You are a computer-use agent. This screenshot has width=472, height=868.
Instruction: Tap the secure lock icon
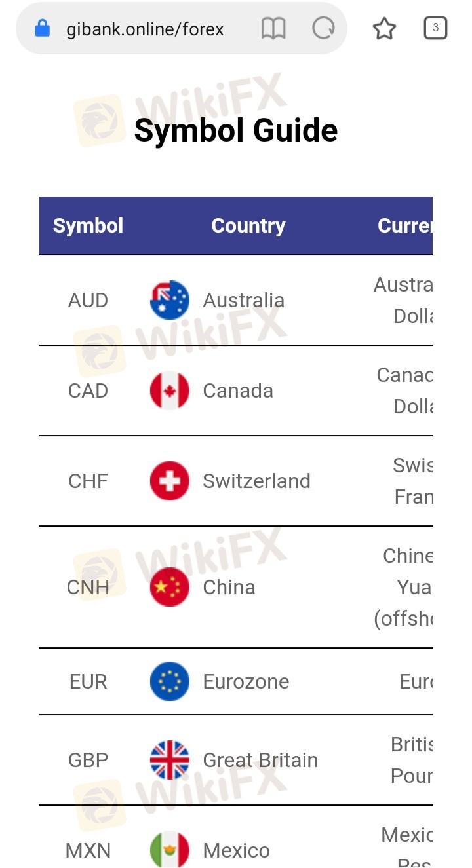tap(43, 28)
